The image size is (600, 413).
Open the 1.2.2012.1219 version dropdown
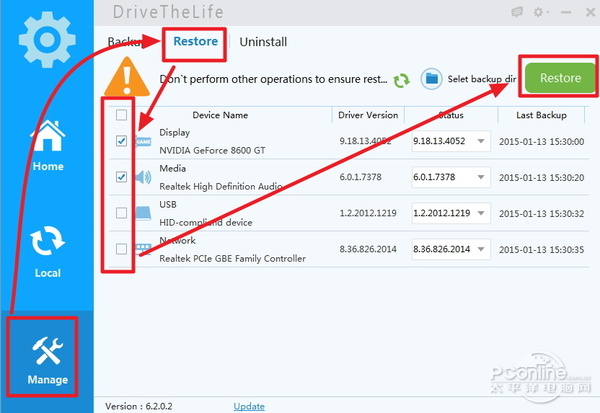[451, 213]
